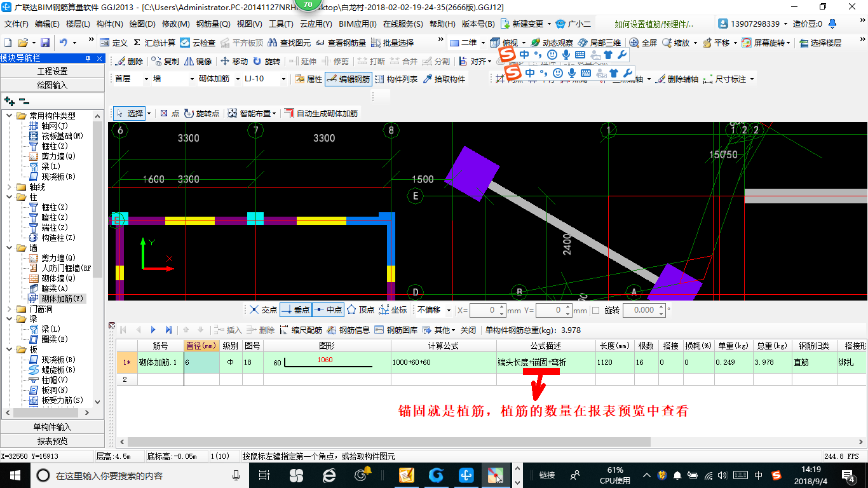Click the 删除 delete tool in modify toolbar
The width and height of the screenshot is (868, 488).
pos(130,62)
